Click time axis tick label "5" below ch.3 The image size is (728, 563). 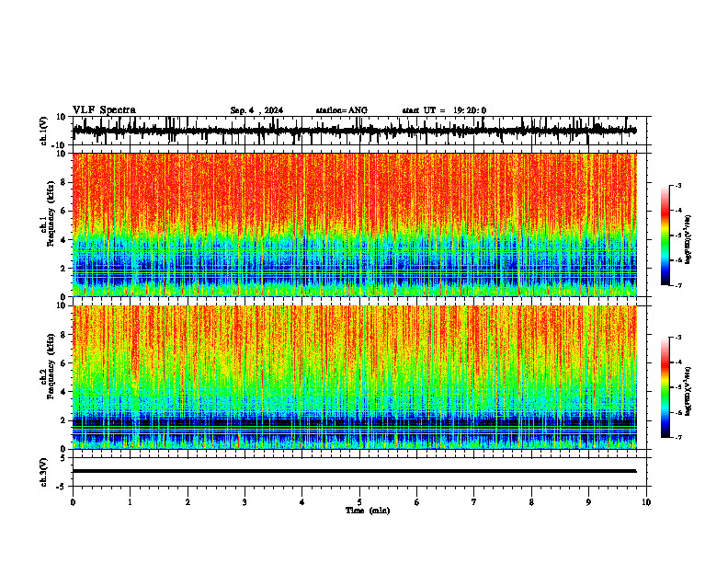359,502
